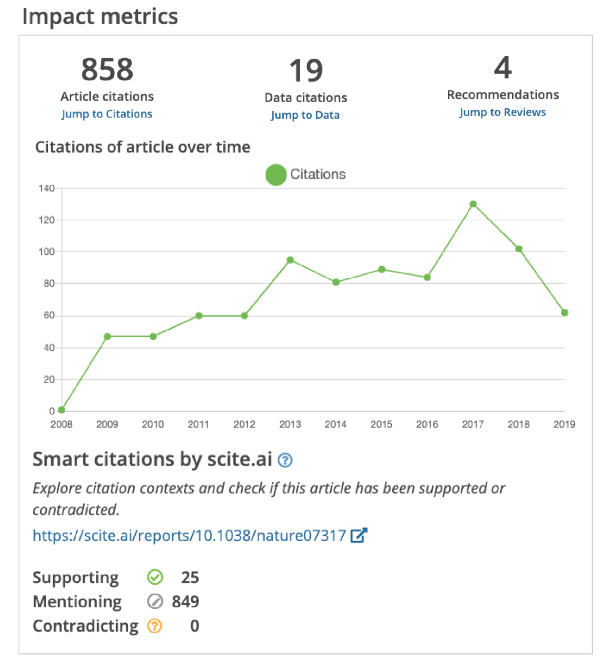Screen dimensions: 600x658
Task: Open the Jump to Citations link
Action: (x=107, y=114)
